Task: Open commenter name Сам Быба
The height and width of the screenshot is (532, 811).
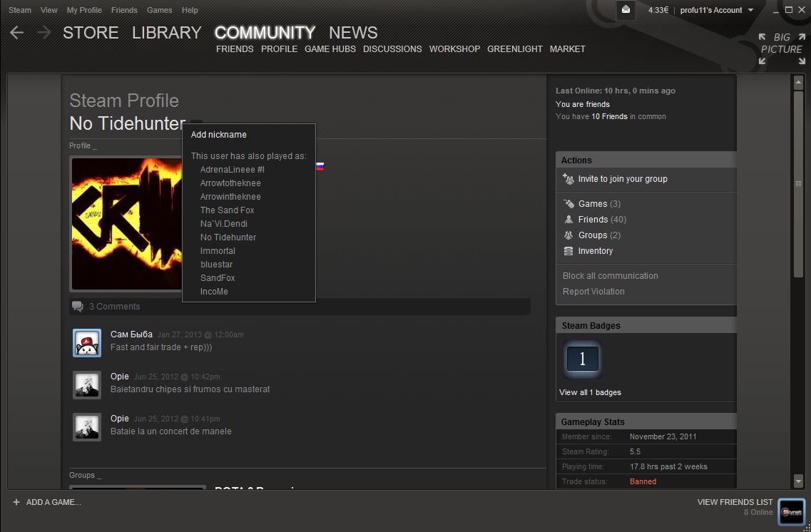Action: [131, 334]
